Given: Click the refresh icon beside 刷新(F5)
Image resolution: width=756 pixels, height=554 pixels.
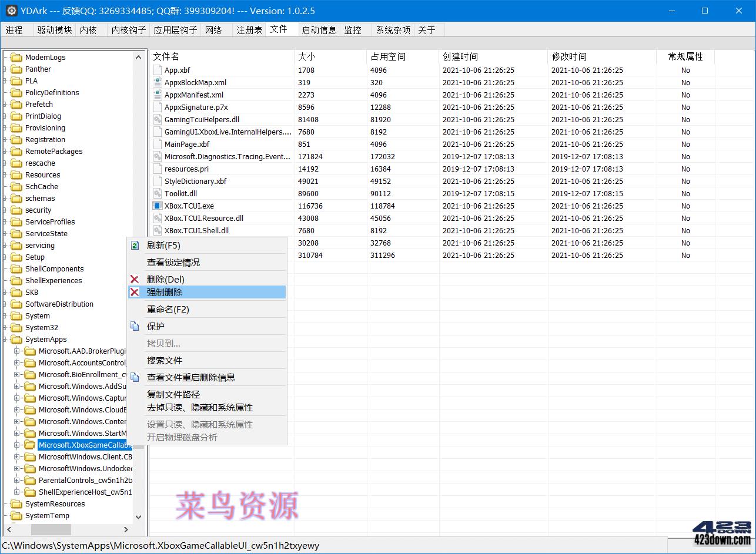Looking at the screenshot, I should tap(136, 245).
